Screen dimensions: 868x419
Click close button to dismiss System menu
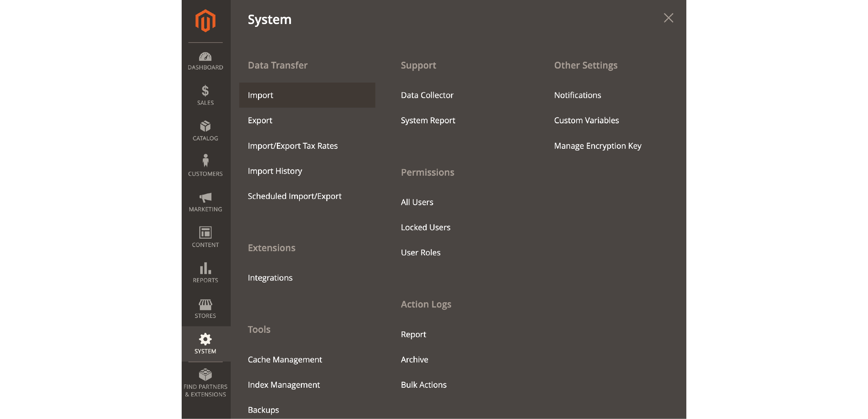click(669, 18)
